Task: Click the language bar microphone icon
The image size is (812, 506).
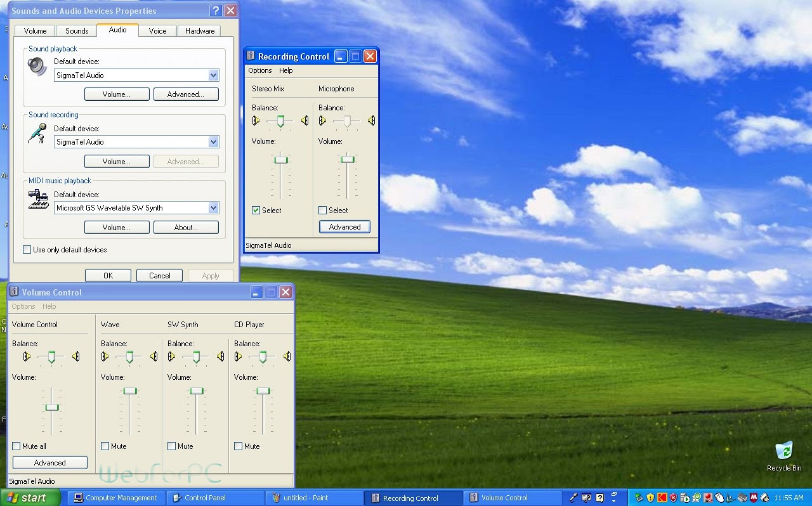Action: 573,498
